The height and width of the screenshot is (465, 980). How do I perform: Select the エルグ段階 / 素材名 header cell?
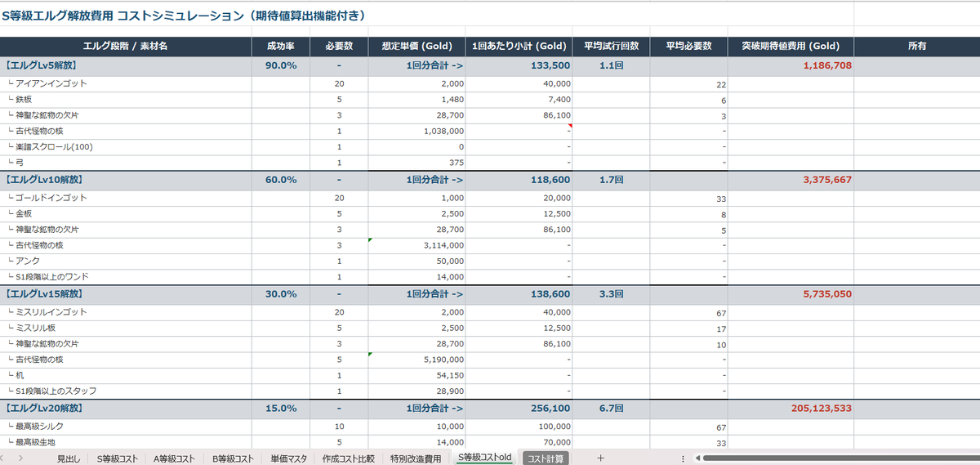pyautogui.click(x=126, y=46)
